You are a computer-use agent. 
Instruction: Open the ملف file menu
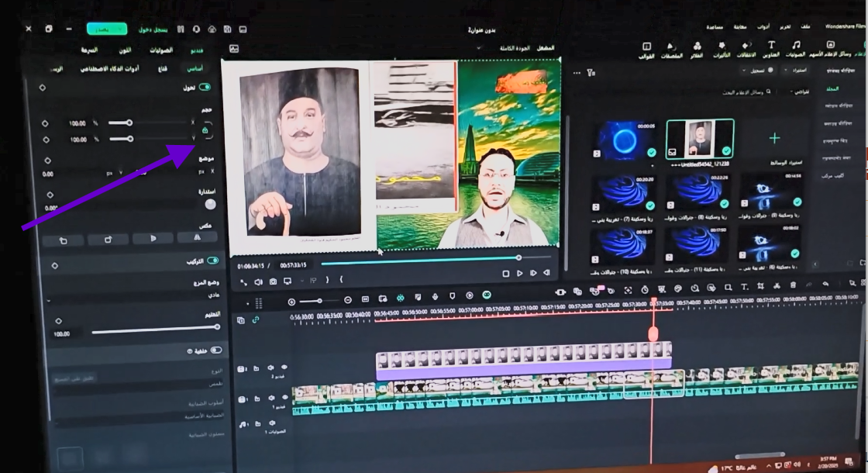click(x=805, y=26)
